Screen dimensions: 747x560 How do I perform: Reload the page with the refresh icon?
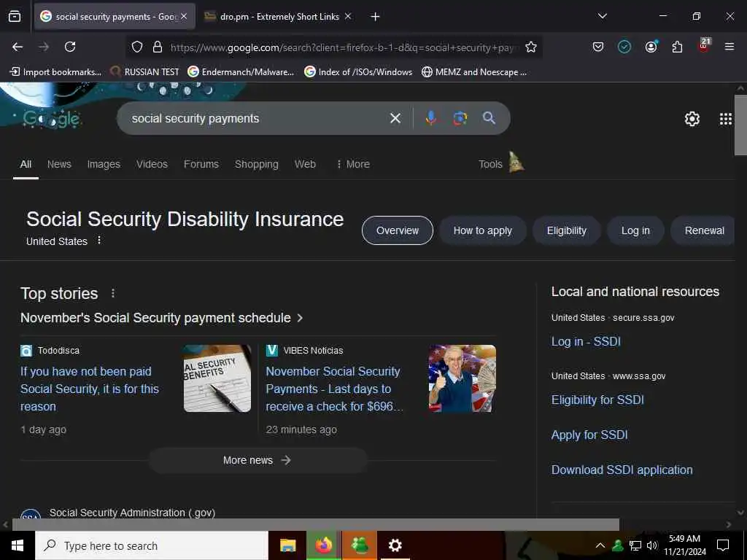click(x=70, y=47)
